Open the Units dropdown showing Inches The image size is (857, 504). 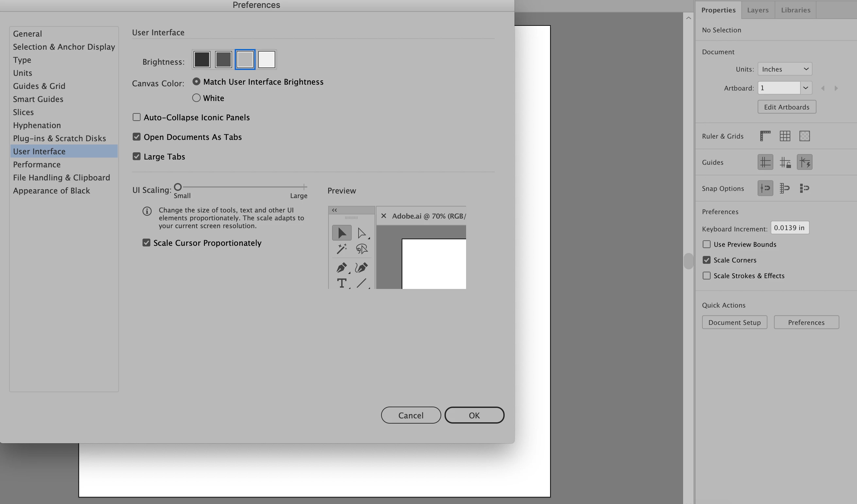[x=784, y=69]
